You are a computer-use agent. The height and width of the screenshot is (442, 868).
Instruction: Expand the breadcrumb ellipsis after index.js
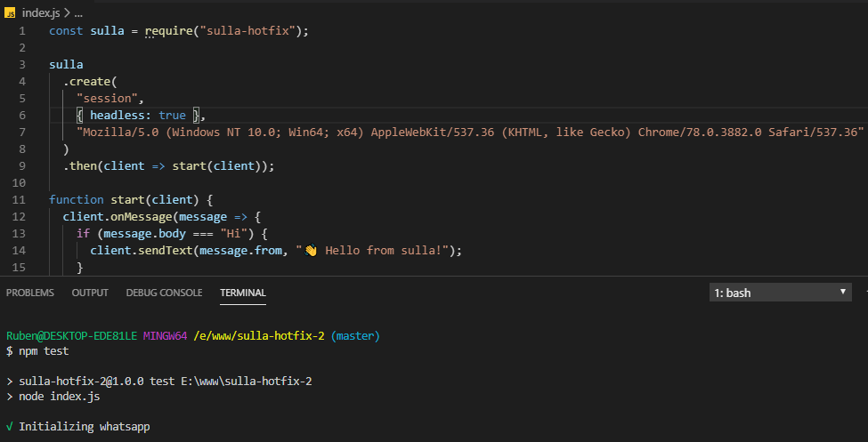coord(78,14)
